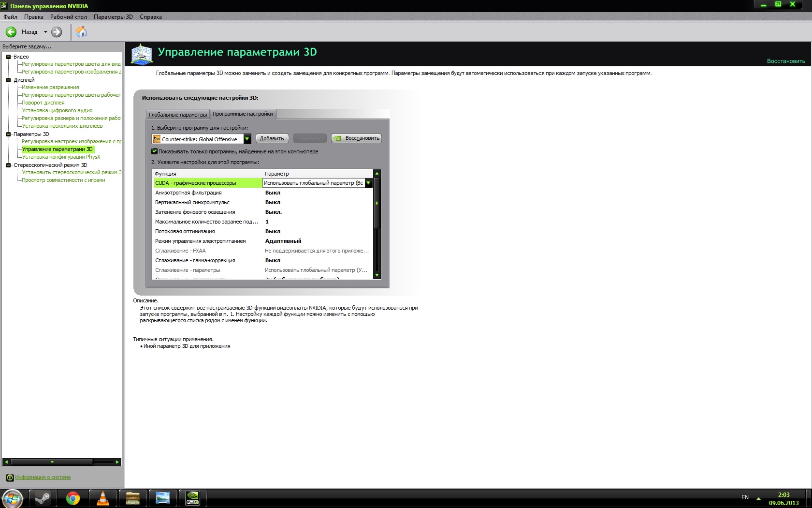Click the Адаптивный parameter value
The width and height of the screenshot is (812, 508).
[283, 241]
